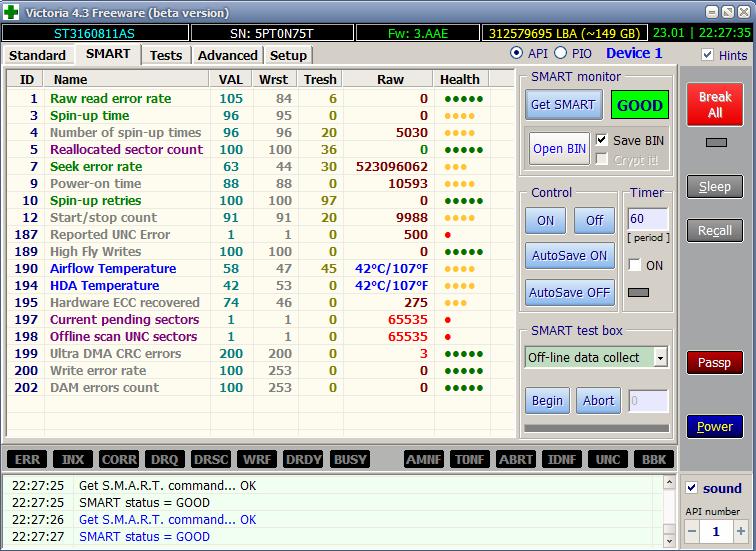Image resolution: width=756 pixels, height=551 pixels.
Task: Click the green cross Victoria app icon
Action: point(11,12)
